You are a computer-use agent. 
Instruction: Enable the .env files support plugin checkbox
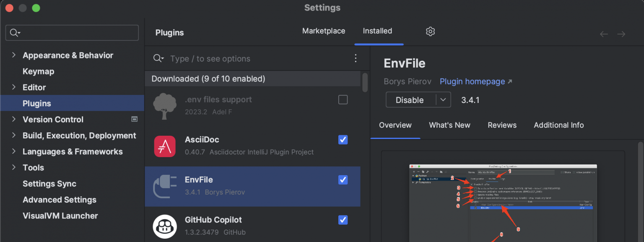[x=343, y=100]
